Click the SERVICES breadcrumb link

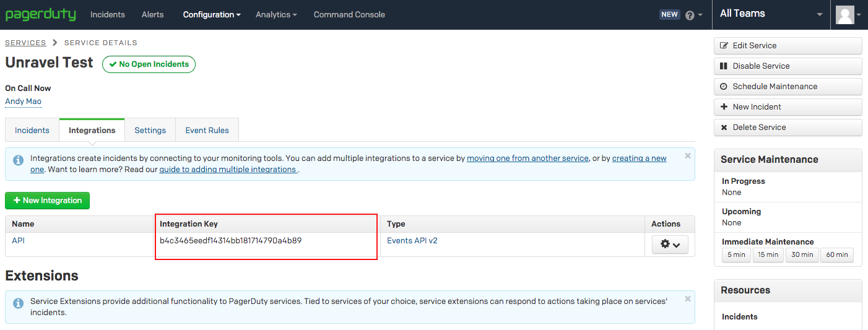pyautogui.click(x=25, y=43)
